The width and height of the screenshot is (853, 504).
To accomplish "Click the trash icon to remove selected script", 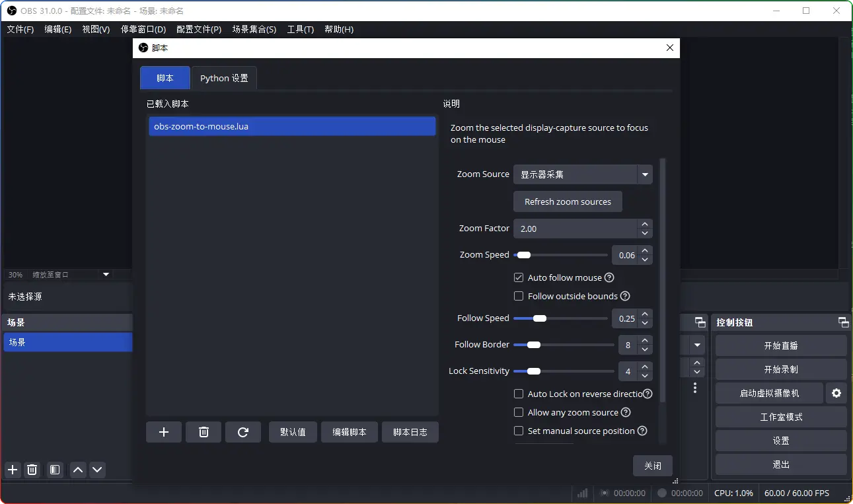I will 204,432.
